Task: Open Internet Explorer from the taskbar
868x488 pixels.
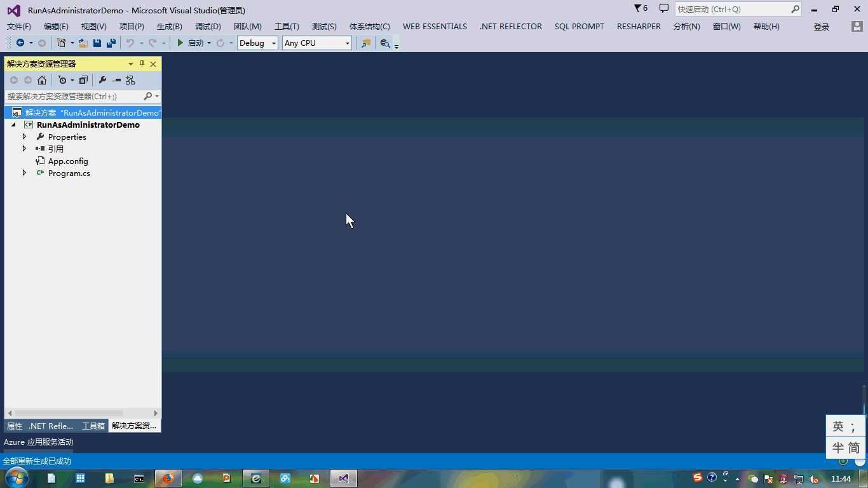Action: [x=256, y=478]
